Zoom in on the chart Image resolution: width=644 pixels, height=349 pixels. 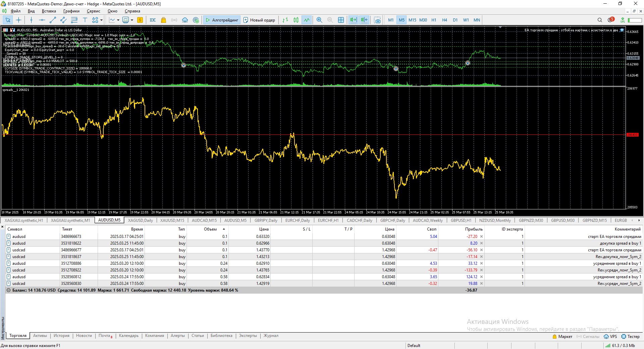[319, 20]
